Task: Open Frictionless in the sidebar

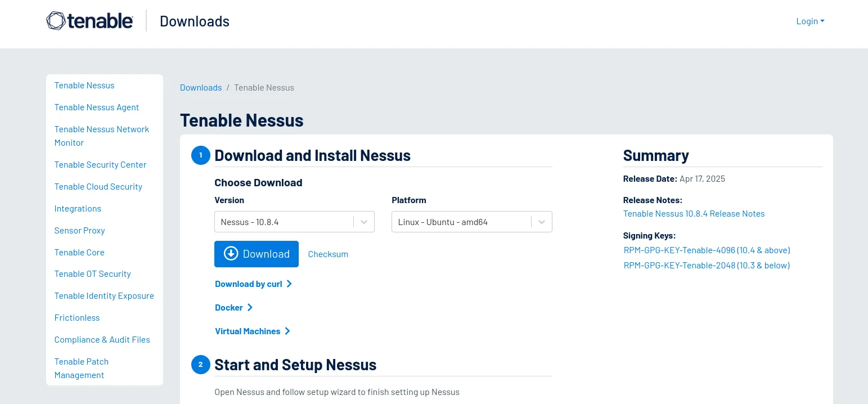Action: 77,318
